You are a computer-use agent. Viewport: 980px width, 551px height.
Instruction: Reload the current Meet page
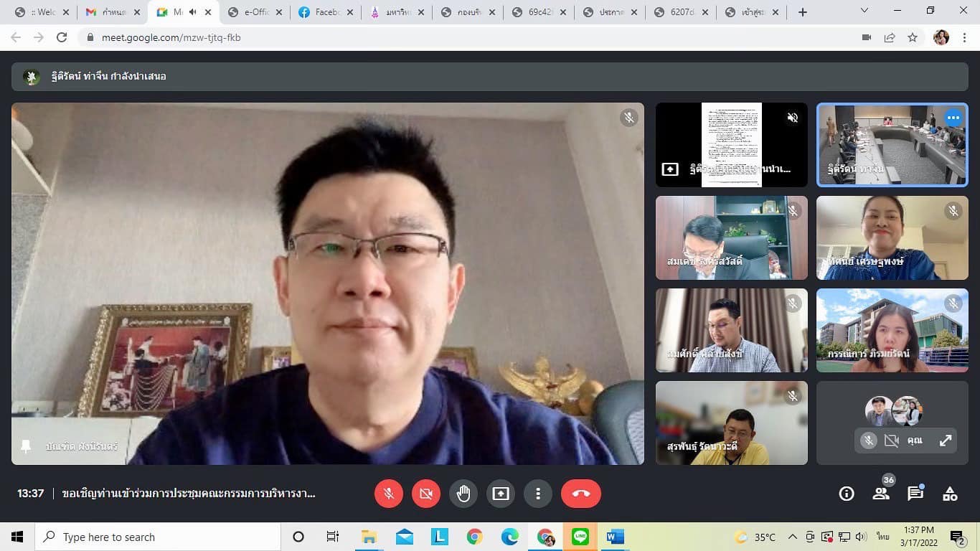[x=62, y=37]
